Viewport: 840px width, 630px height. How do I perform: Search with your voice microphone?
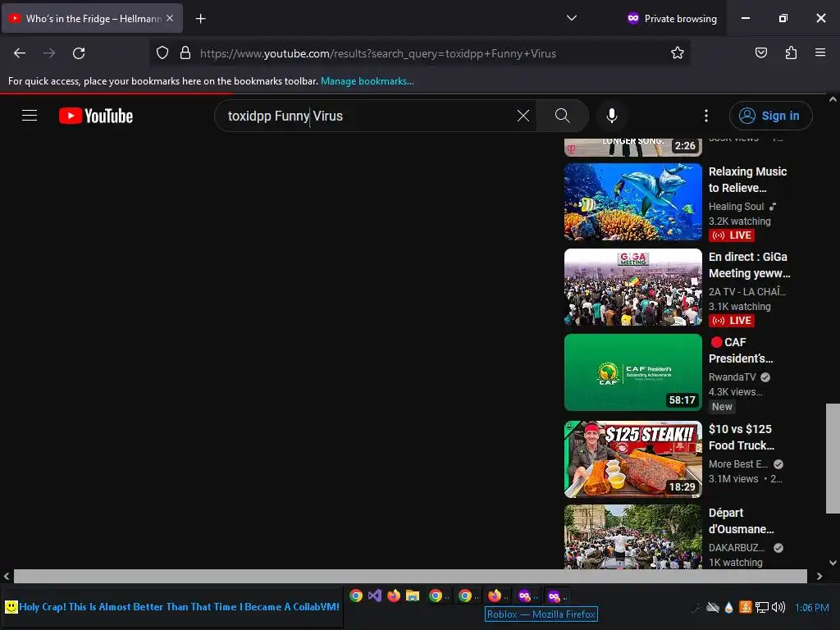(x=612, y=116)
